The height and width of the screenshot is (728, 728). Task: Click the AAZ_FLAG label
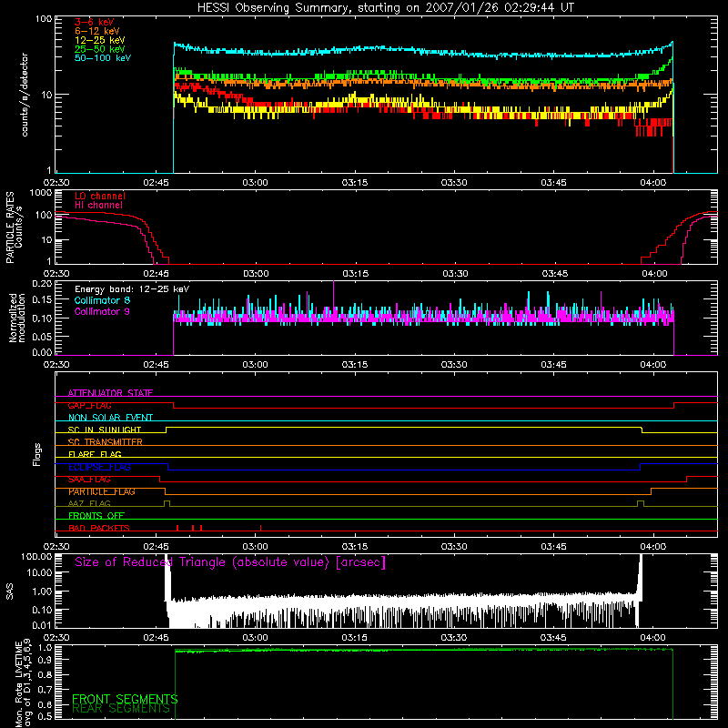point(89,503)
